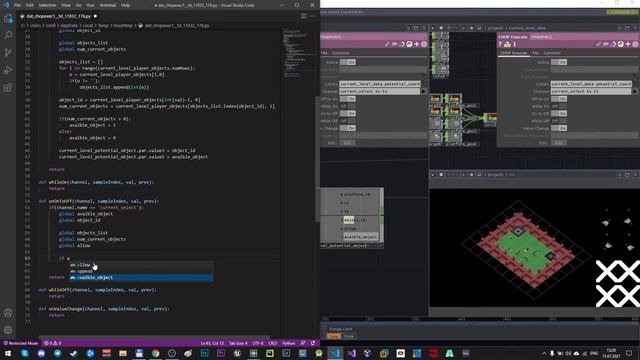Open Visual Studio Code from the Windows taskbar
The width and height of the screenshot is (640, 360).
335,353
